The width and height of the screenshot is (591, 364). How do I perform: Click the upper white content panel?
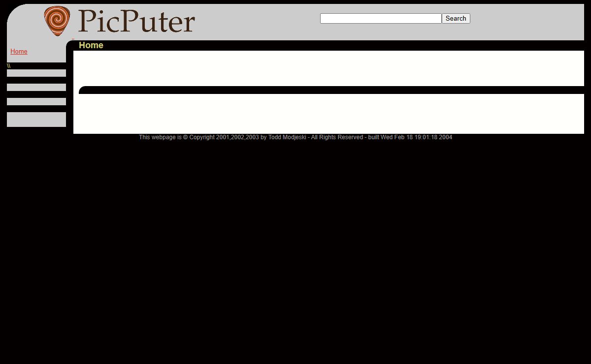(328, 68)
